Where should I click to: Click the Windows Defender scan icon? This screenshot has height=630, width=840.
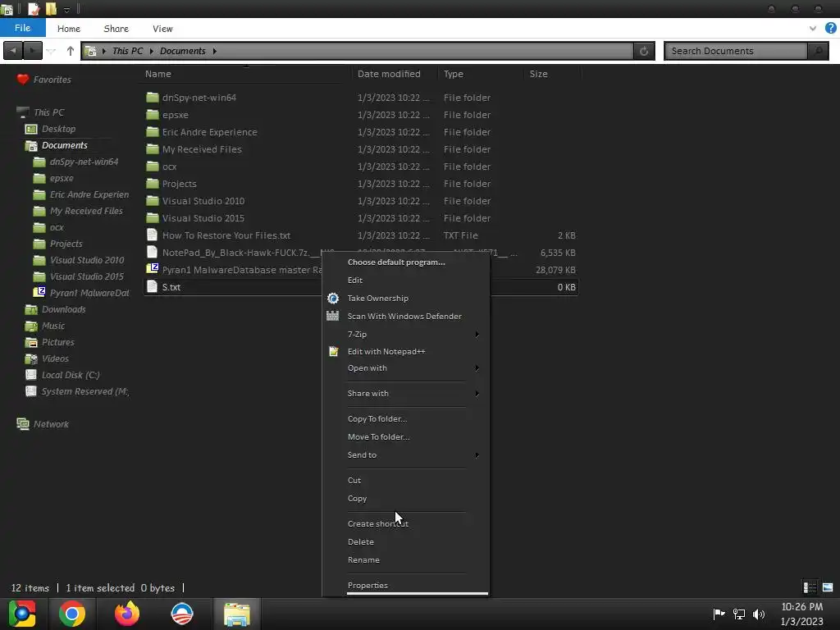click(x=333, y=316)
